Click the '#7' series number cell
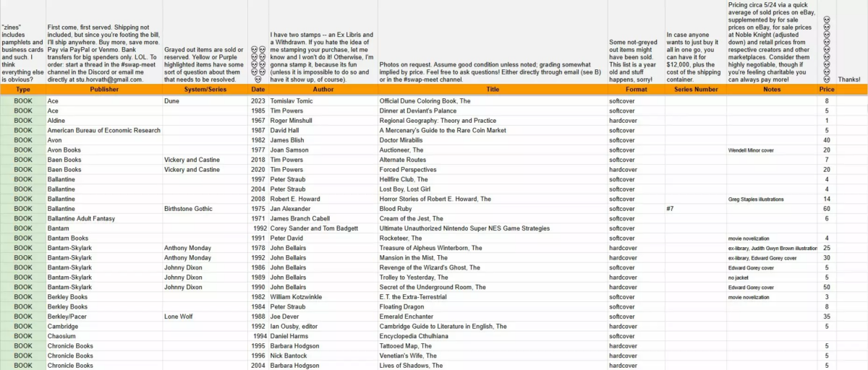Image resolution: width=868 pixels, height=370 pixels. point(673,209)
